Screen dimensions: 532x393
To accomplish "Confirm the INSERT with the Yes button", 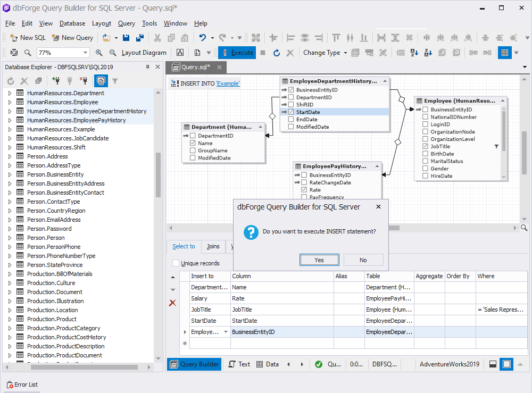I will pos(319,260).
